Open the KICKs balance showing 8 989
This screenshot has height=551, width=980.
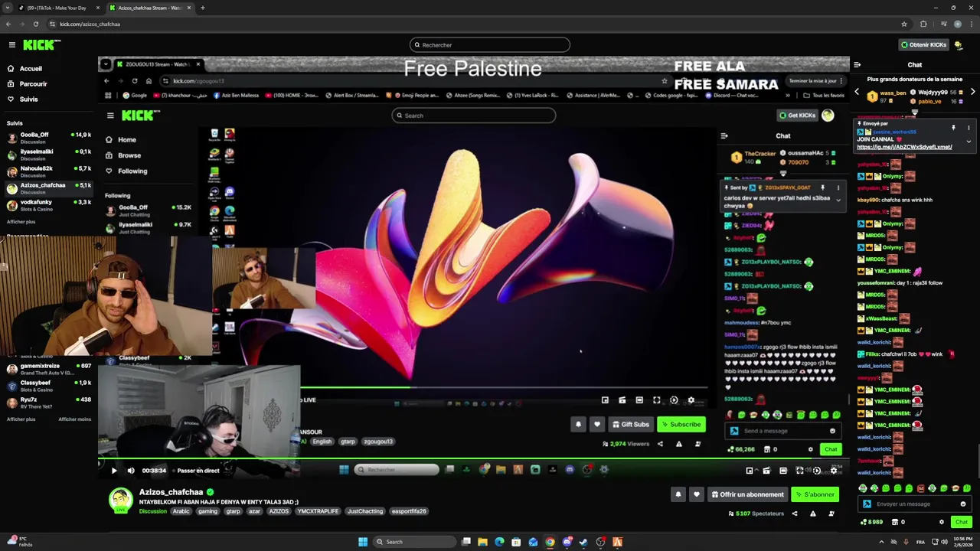pyautogui.click(x=871, y=522)
